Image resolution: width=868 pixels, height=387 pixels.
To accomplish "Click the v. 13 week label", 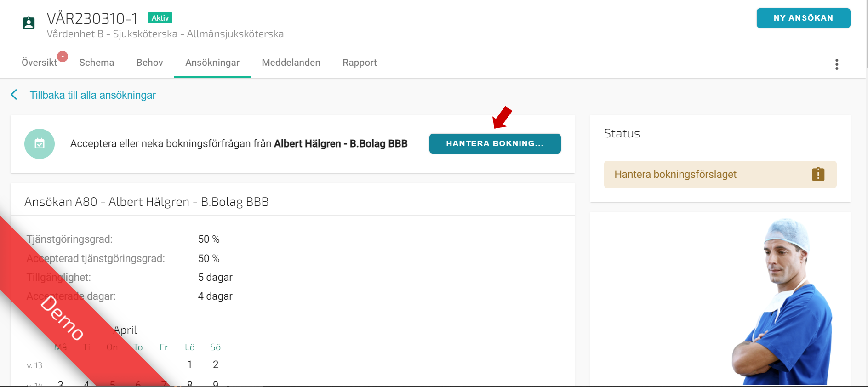I will point(34,365).
